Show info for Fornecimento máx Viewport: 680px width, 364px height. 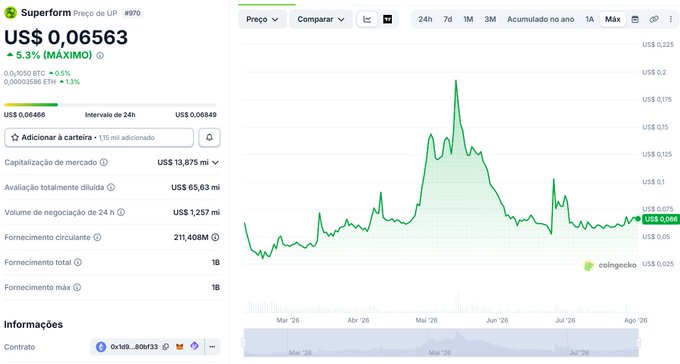pyautogui.click(x=77, y=287)
